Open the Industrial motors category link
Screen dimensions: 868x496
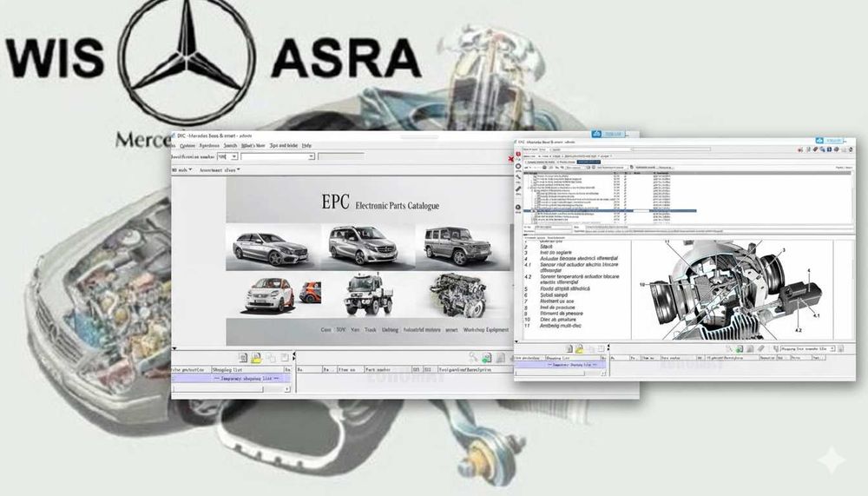[422, 330]
